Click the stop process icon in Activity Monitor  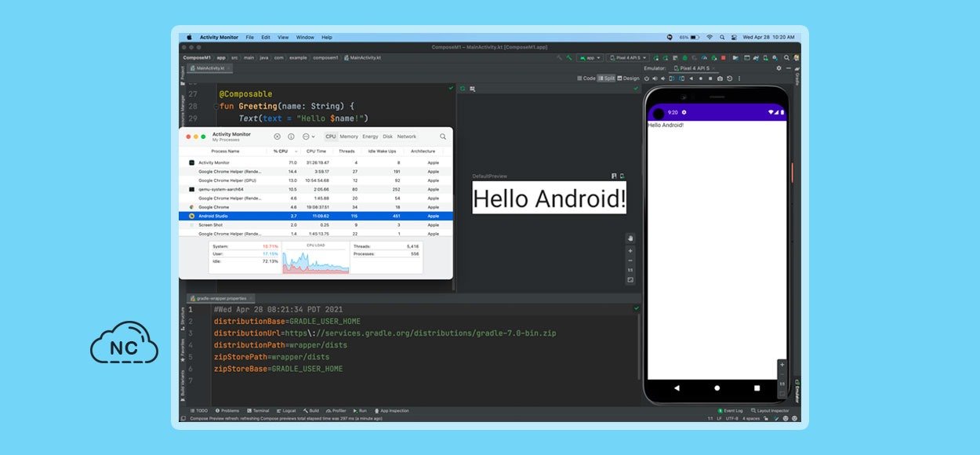[277, 136]
